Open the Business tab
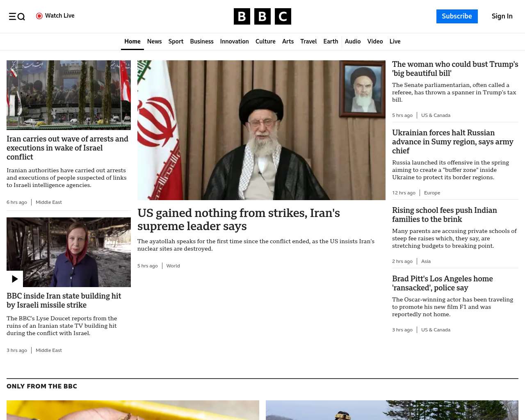The height and width of the screenshot is (420, 525). 202,41
